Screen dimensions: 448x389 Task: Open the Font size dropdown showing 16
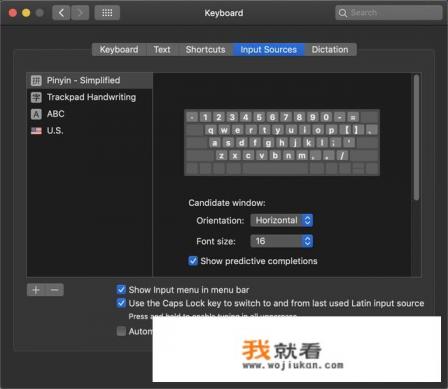tap(282, 241)
